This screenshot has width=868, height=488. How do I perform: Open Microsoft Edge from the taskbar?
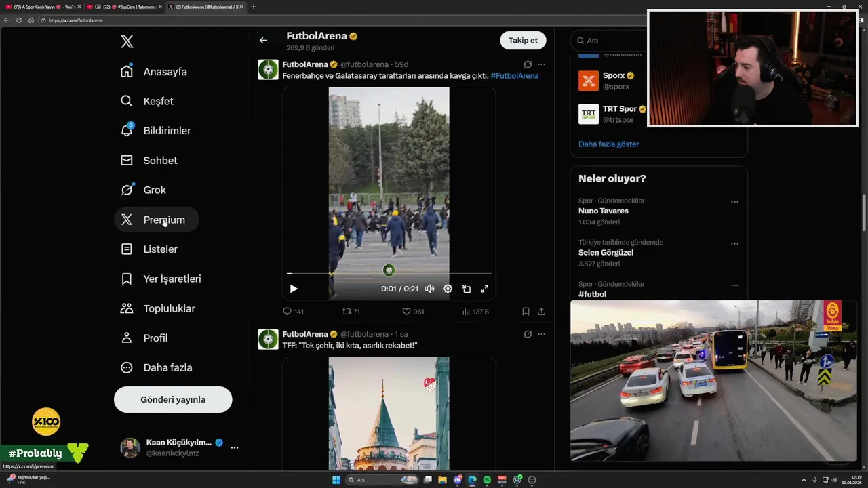tap(472, 480)
